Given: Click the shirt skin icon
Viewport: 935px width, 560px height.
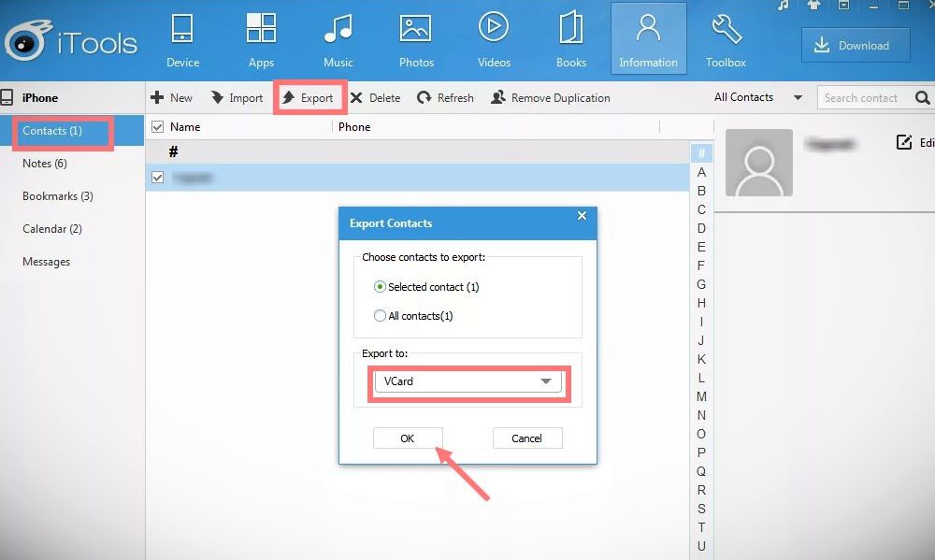Looking at the screenshot, I should click(x=813, y=6).
